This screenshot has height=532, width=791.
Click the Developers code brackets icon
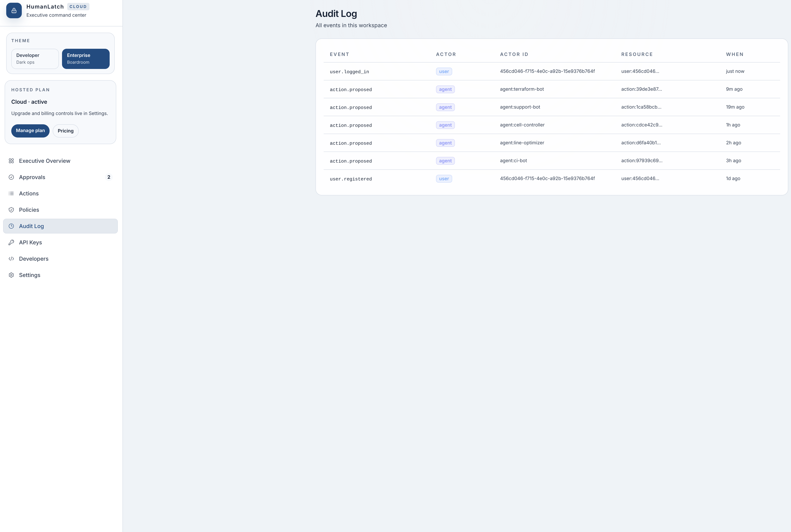[11, 259]
